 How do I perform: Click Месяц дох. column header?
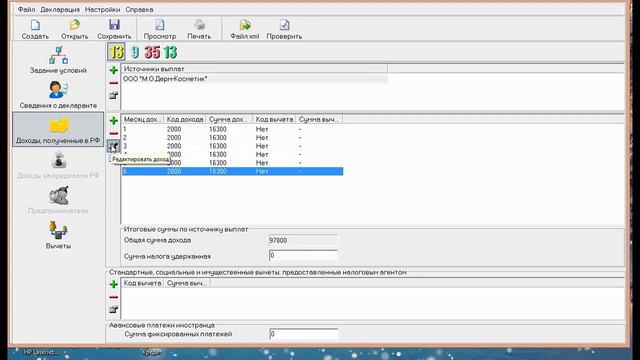tap(142, 119)
